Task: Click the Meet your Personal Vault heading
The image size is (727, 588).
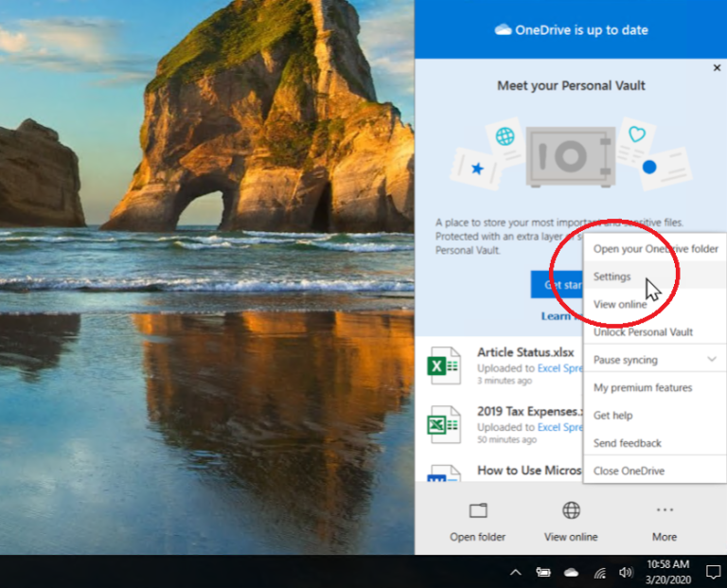Action: click(x=571, y=86)
